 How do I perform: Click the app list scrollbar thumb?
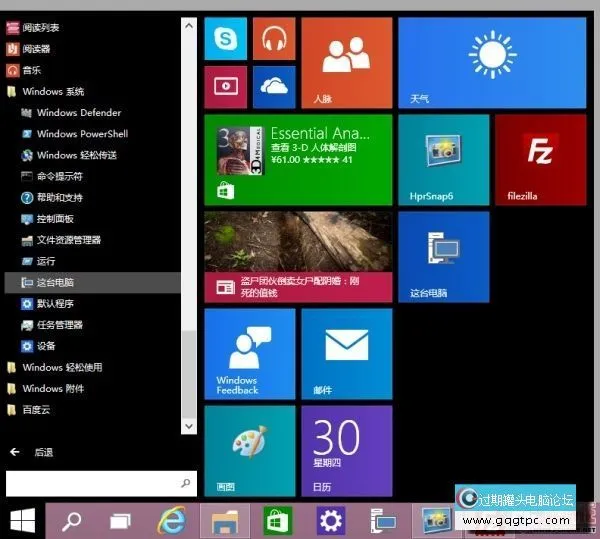pyautogui.click(x=189, y=374)
